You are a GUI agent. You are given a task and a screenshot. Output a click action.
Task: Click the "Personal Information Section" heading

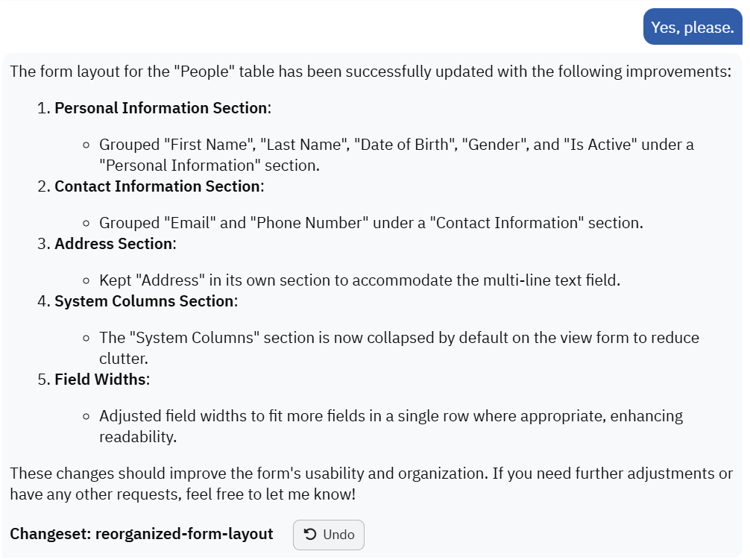tap(161, 108)
